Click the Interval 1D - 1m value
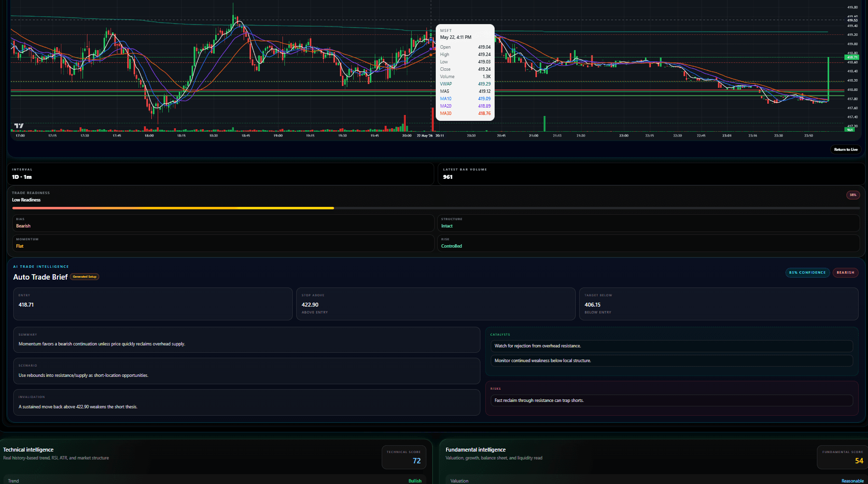 pyautogui.click(x=22, y=177)
